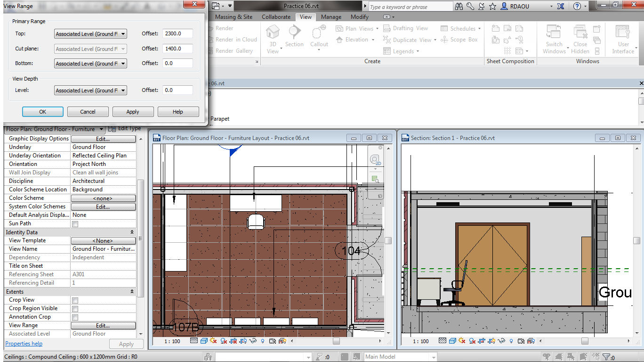Click the Properties help link
Viewport: 644px width, 362px height.
click(24, 344)
